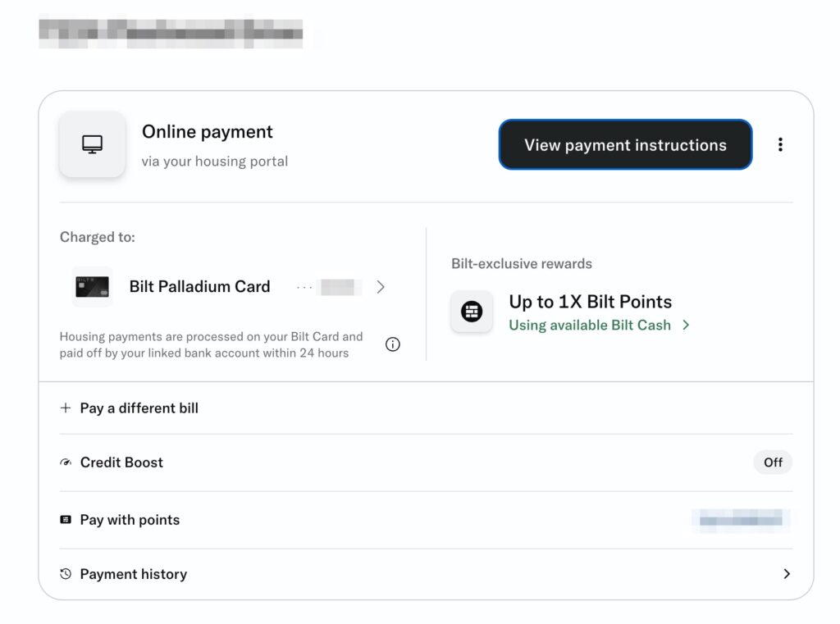Turn on the Off switch for Credit Boost
Image resolution: width=840 pixels, height=624 pixels.
773,462
